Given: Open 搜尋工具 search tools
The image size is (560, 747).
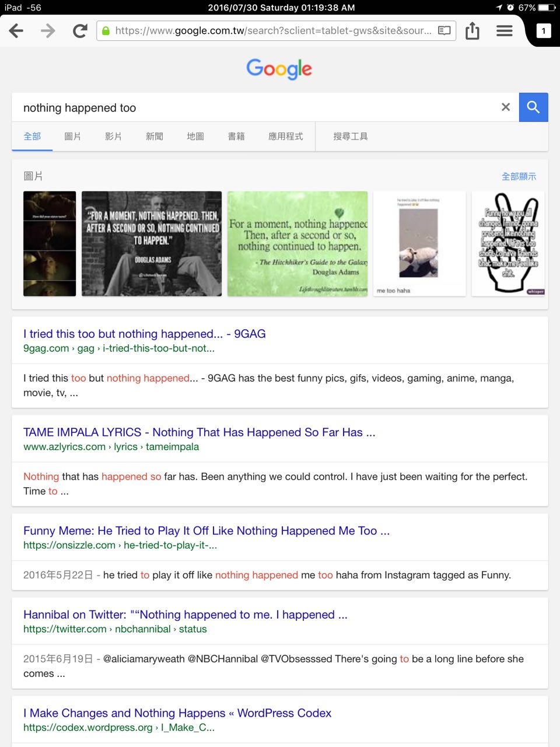Looking at the screenshot, I should click(x=351, y=137).
